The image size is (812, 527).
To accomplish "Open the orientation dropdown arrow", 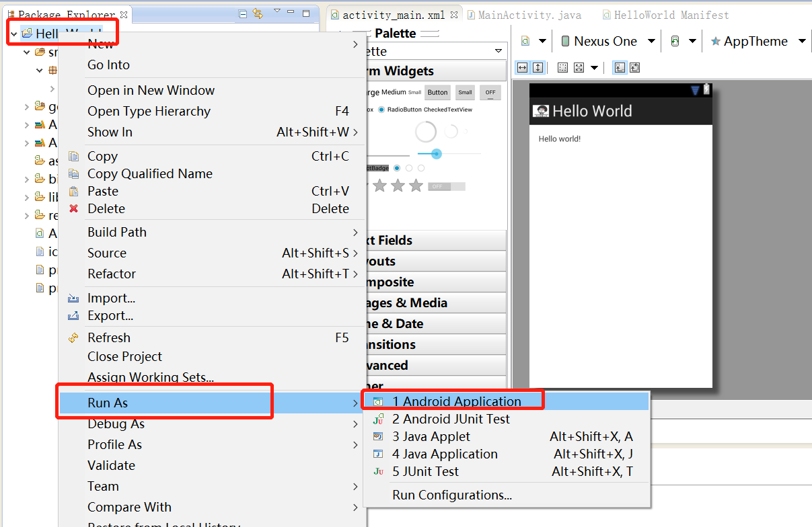I will (692, 41).
